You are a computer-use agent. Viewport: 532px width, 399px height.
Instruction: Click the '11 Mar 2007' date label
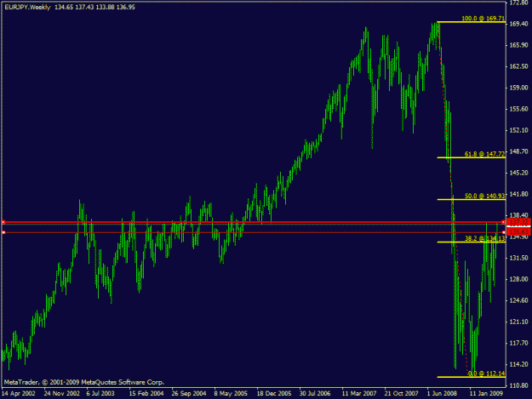click(359, 394)
